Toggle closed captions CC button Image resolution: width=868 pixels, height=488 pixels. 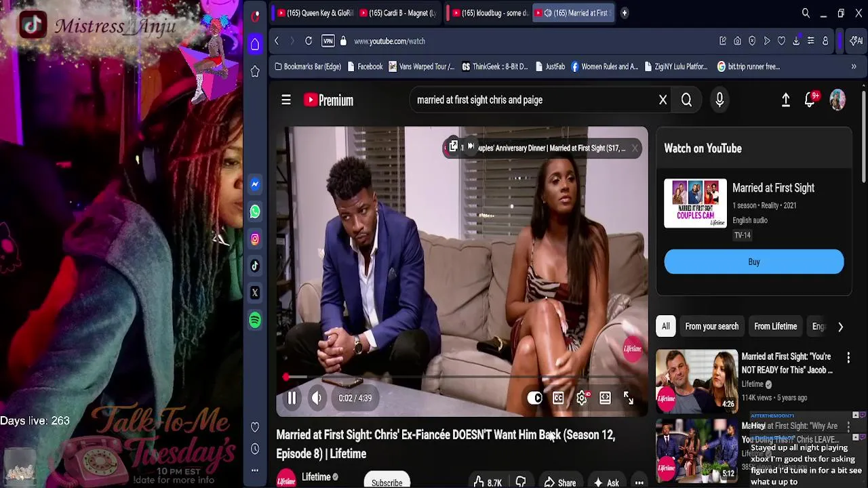coord(558,398)
